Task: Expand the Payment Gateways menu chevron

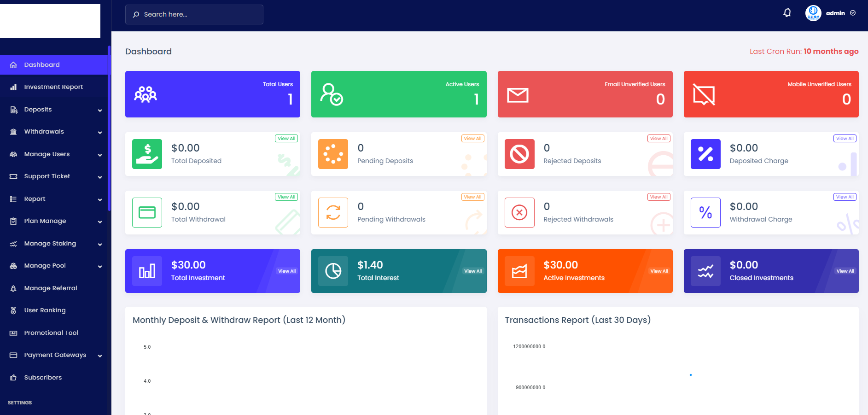Action: coord(100,356)
